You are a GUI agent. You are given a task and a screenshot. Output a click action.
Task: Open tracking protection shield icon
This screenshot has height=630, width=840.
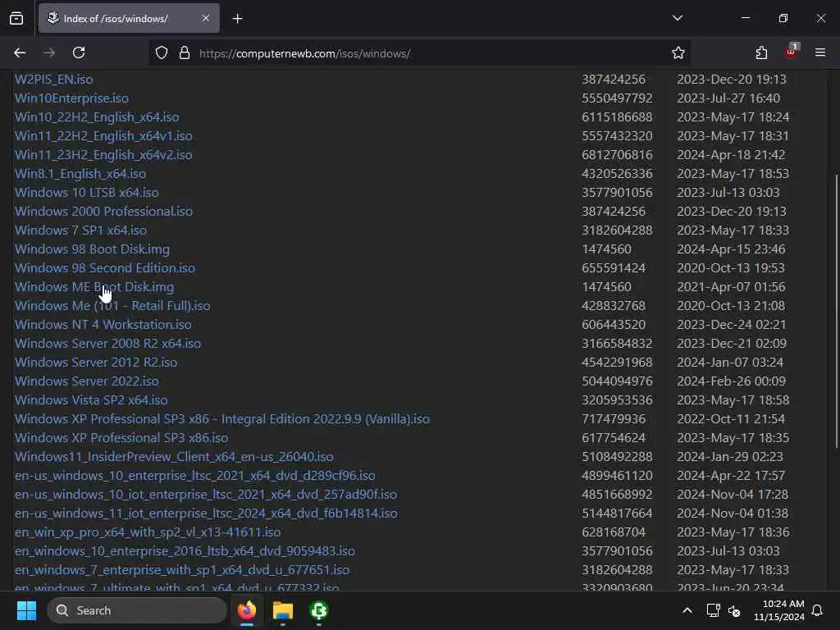point(162,53)
